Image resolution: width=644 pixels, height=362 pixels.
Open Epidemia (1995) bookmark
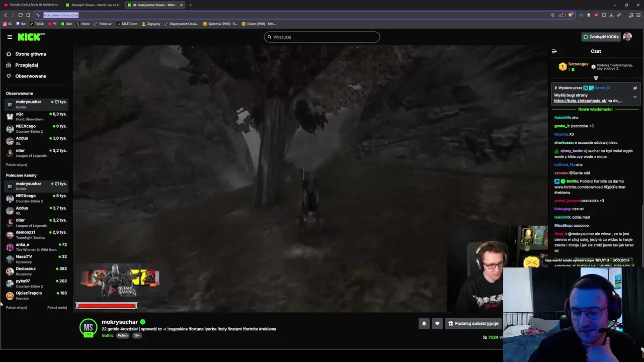point(220,24)
